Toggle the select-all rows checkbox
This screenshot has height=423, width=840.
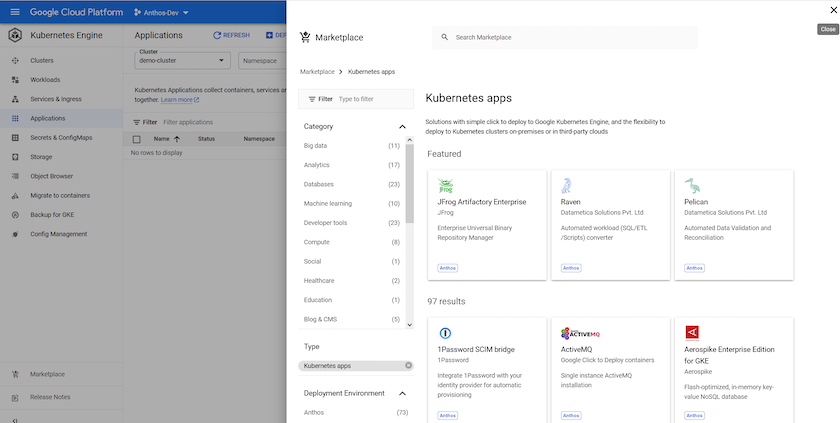[x=137, y=139]
